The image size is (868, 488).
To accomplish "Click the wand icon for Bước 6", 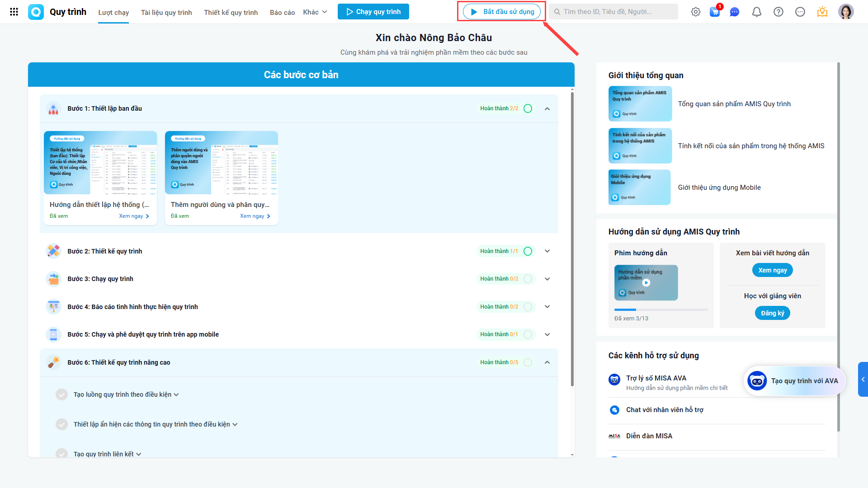I will point(53,362).
